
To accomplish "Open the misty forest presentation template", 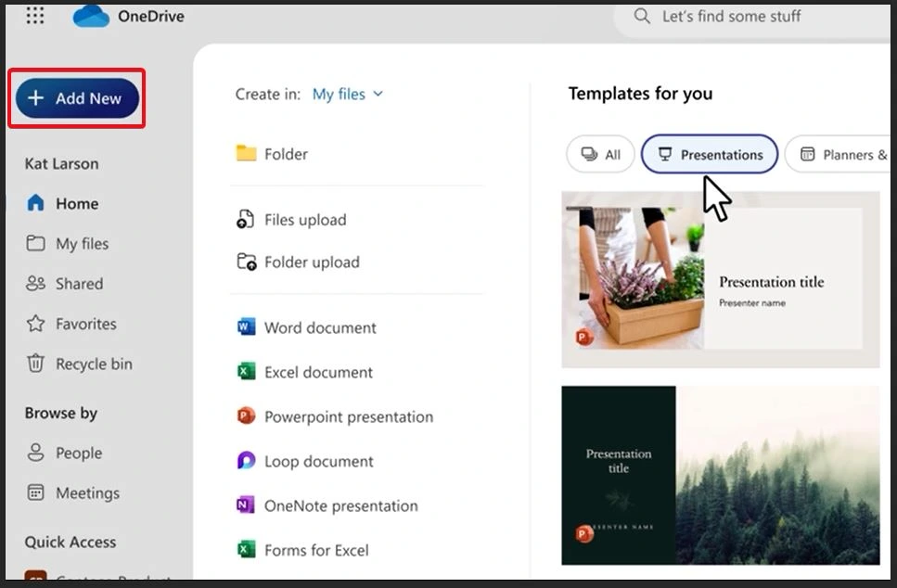I will [x=720, y=476].
